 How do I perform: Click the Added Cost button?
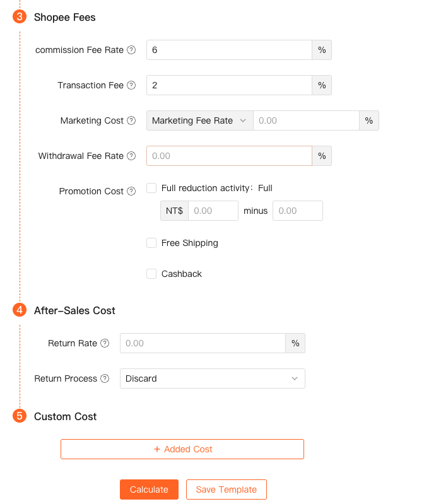[x=182, y=449]
